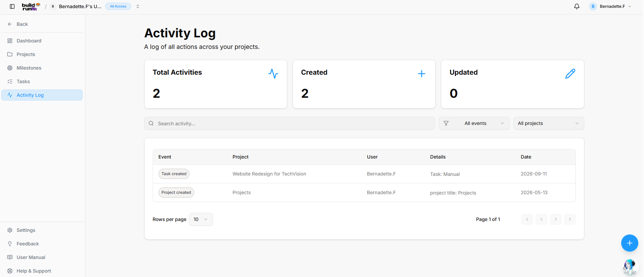
Task: Click the date 2026-09-11
Action: pyautogui.click(x=534, y=174)
